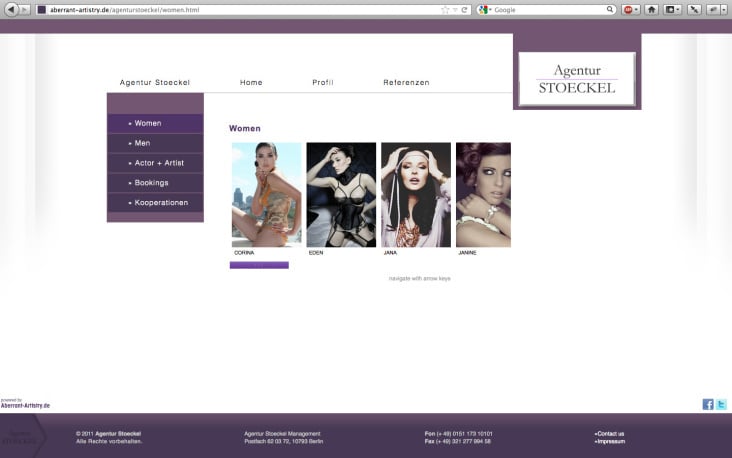
Task: Select Men in the sidebar menu
Action: (155, 143)
